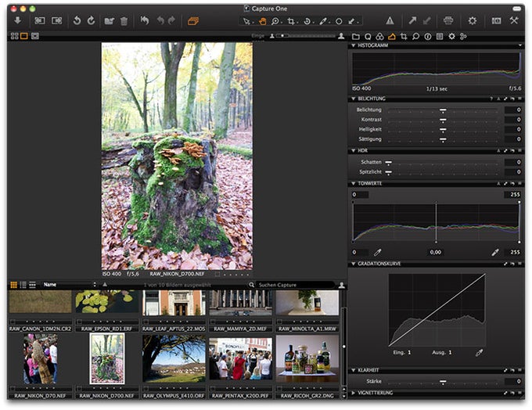This screenshot has width=532, height=410.
Task: Switch browser to thumbnail grid view
Action: tap(13, 285)
